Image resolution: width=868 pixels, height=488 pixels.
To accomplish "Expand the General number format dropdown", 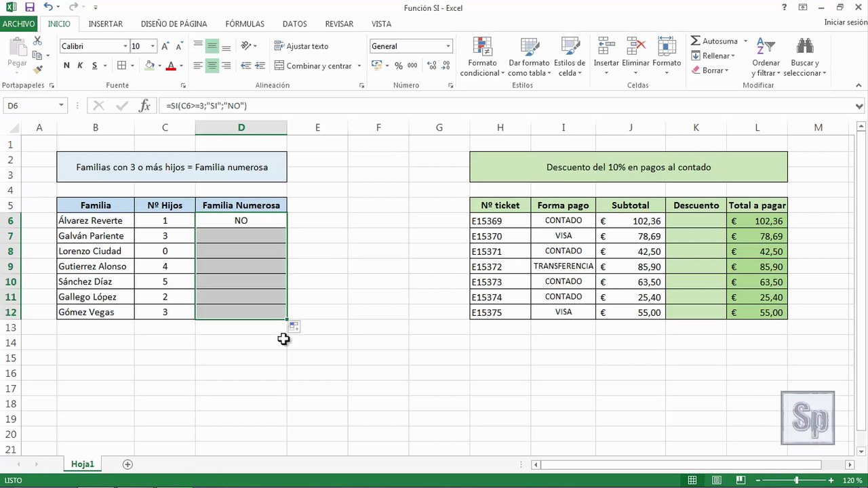I will click(x=448, y=46).
